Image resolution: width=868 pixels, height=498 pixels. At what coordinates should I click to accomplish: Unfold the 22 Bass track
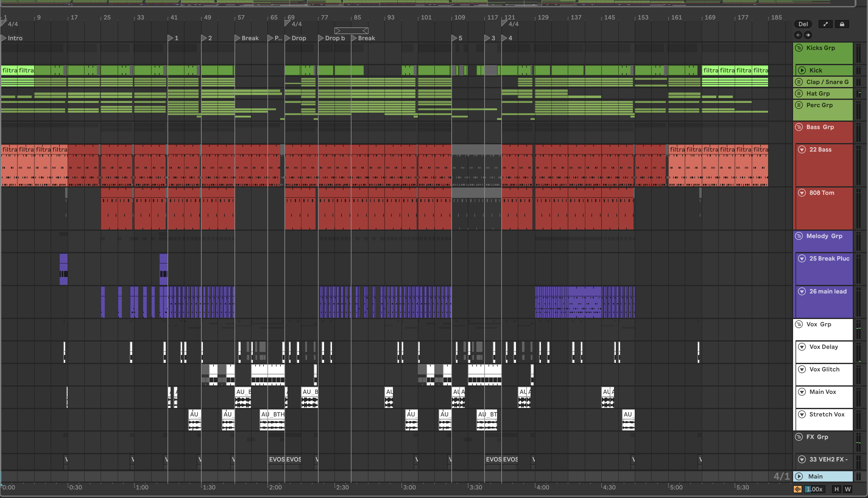click(x=802, y=149)
